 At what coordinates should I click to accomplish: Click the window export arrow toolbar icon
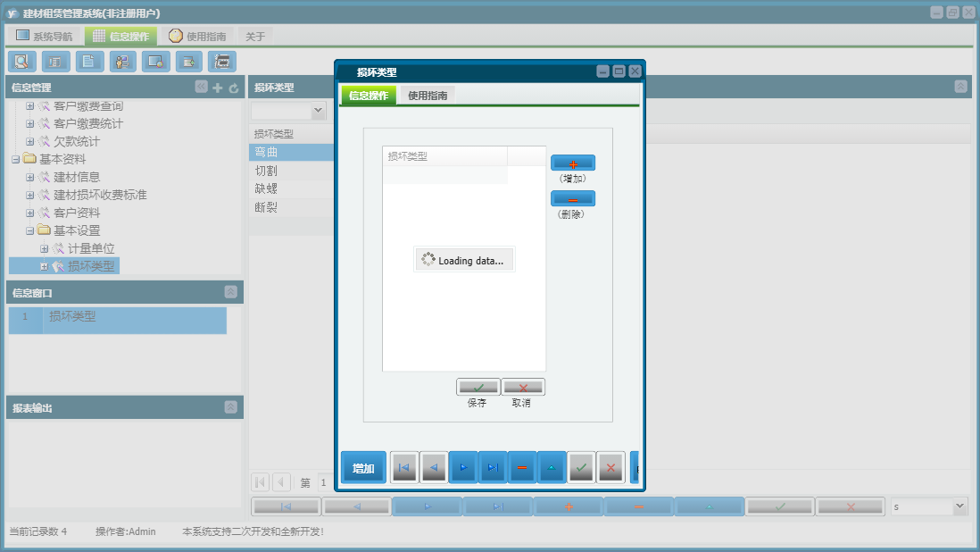click(188, 62)
